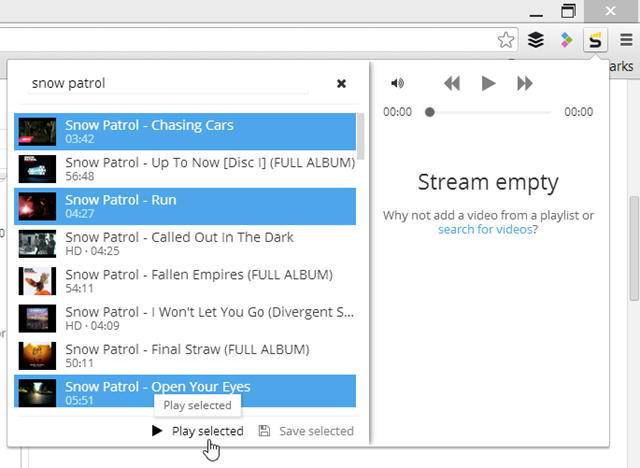640x468 pixels.
Task: Toggle the Streamus extension popup icon
Action: click(596, 40)
